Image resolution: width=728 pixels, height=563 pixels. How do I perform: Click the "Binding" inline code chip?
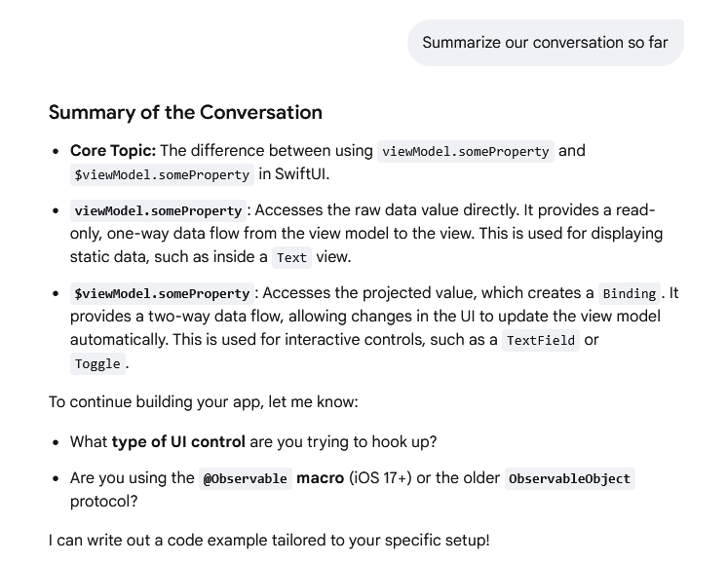click(630, 293)
